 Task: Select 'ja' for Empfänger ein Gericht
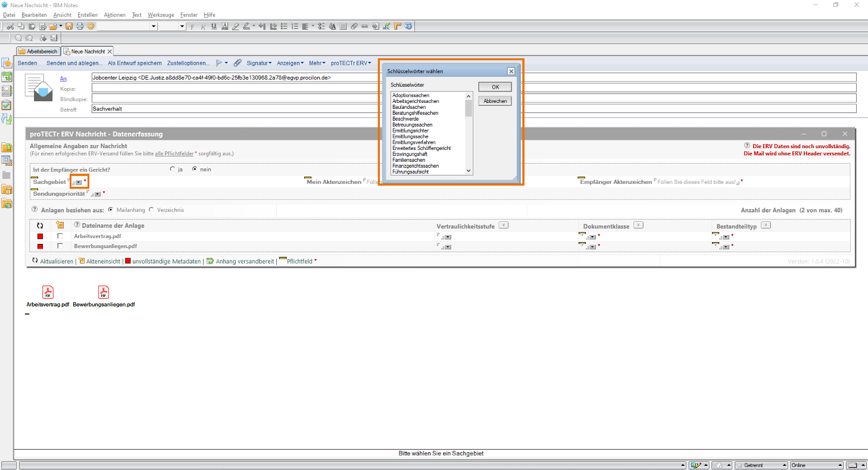[173, 170]
